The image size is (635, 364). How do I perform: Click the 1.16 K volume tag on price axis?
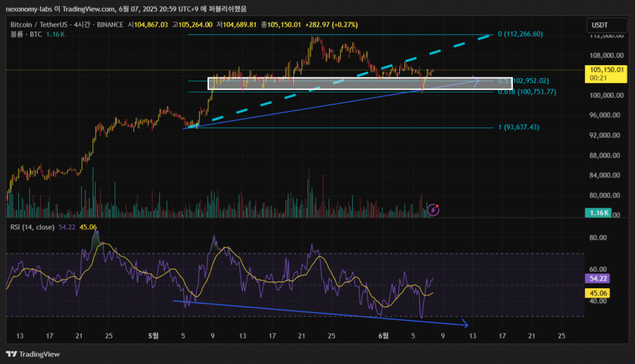coord(598,213)
